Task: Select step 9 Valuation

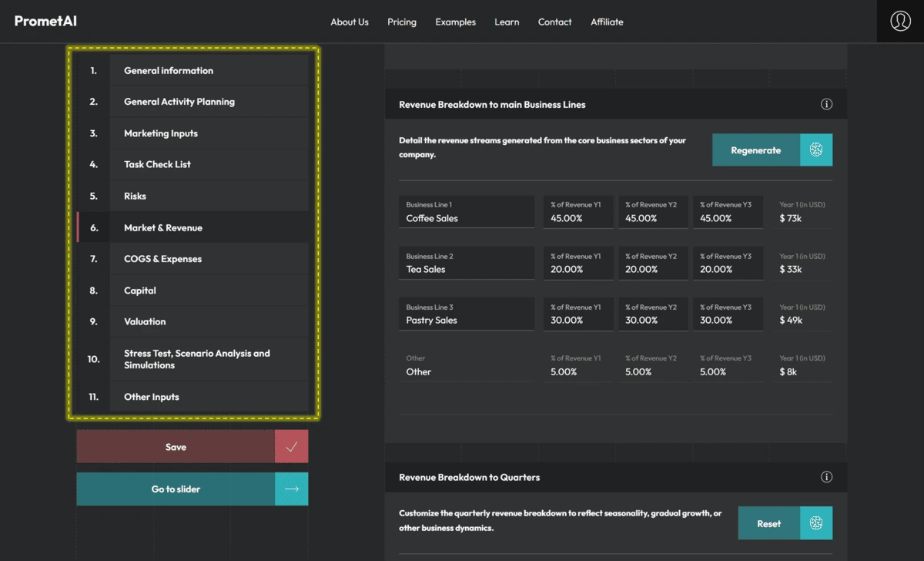Action: [x=192, y=321]
